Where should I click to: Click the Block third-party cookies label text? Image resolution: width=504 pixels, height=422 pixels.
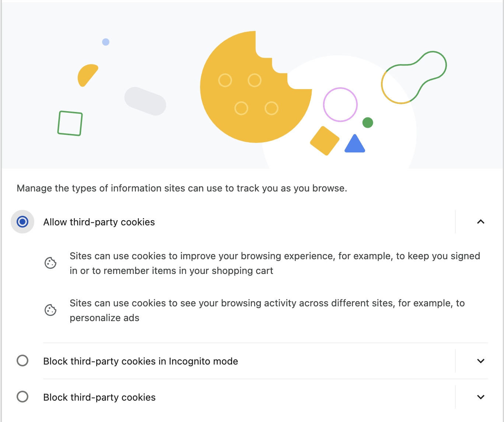coord(99,397)
